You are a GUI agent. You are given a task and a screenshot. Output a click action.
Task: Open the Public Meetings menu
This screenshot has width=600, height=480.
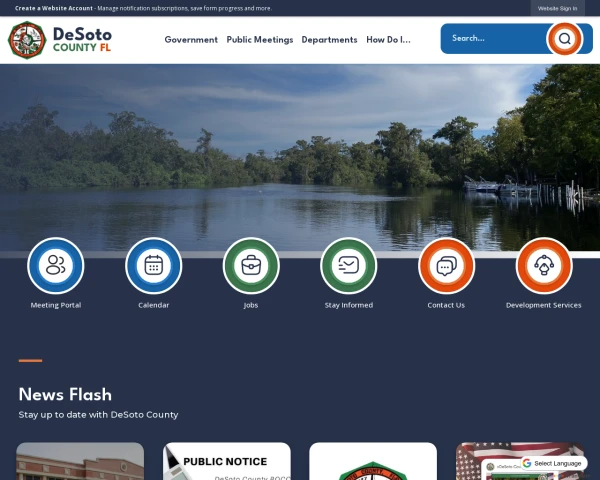[x=260, y=40]
